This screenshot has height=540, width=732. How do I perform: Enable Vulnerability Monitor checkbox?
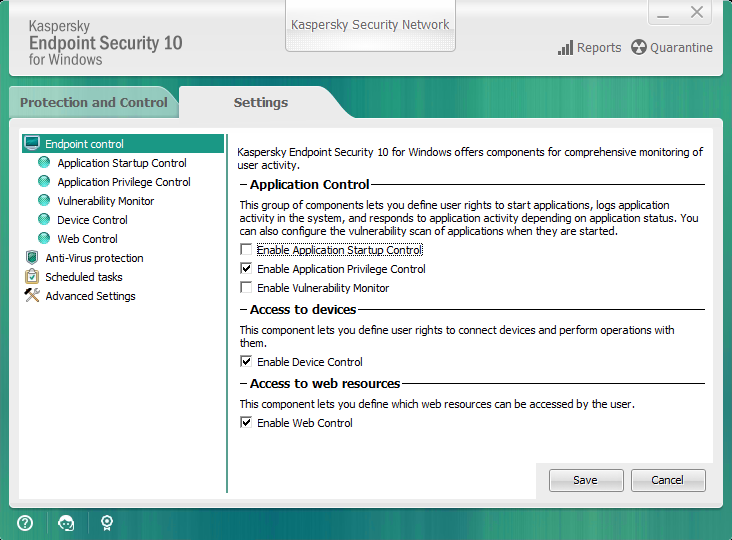click(x=246, y=288)
